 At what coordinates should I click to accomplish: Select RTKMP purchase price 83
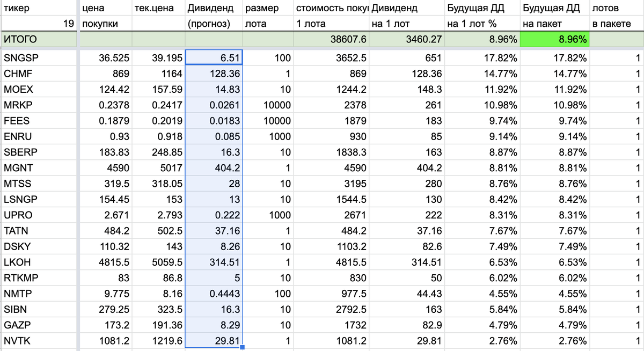point(105,278)
